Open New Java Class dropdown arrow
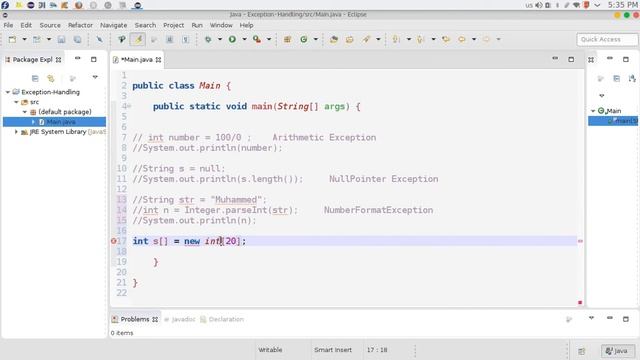Viewport: 640px width, 360px height. [316, 40]
